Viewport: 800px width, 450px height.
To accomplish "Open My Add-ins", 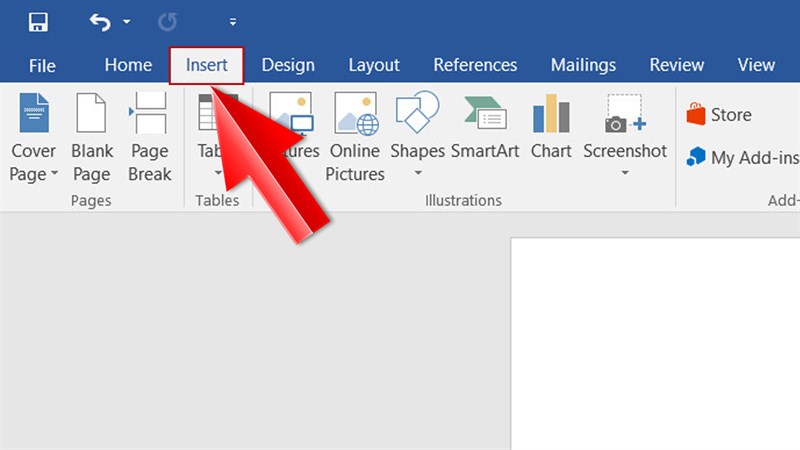I will click(x=743, y=158).
